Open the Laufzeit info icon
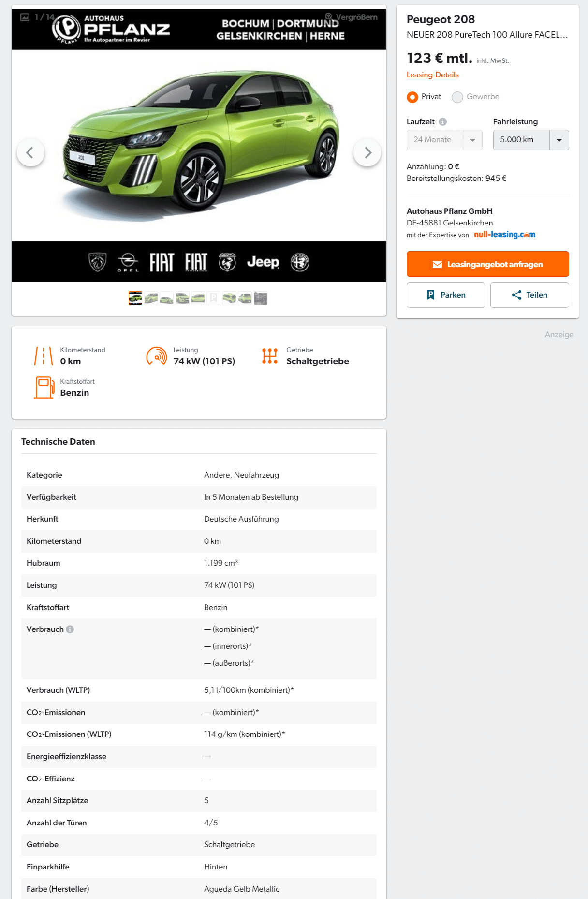Screen dimensions: 588x899 [x=442, y=122]
